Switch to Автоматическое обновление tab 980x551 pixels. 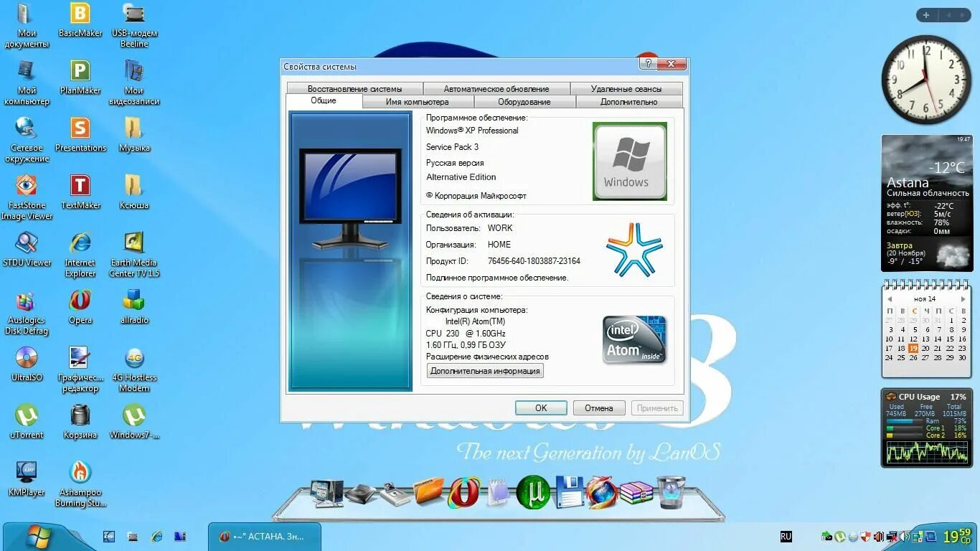[x=496, y=89]
